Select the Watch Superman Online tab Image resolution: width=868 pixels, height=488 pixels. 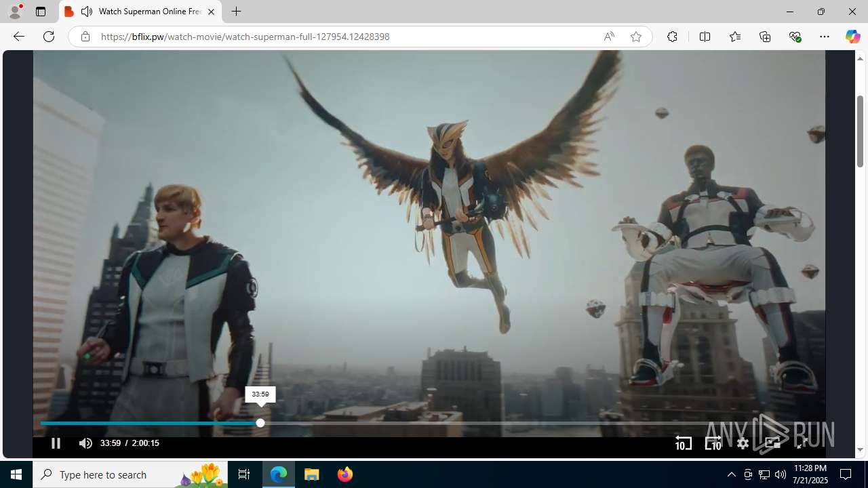pyautogui.click(x=140, y=12)
